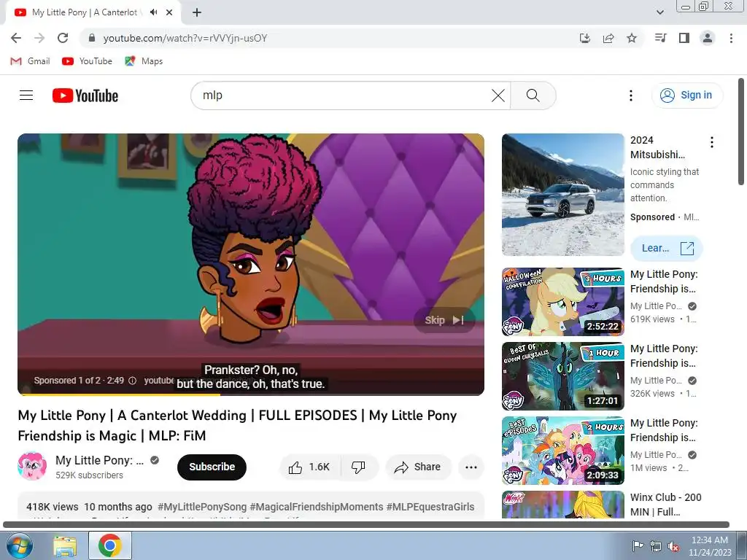Click the Chrome taskbar icon
Image resolution: width=747 pixels, height=560 pixels.
tap(110, 545)
